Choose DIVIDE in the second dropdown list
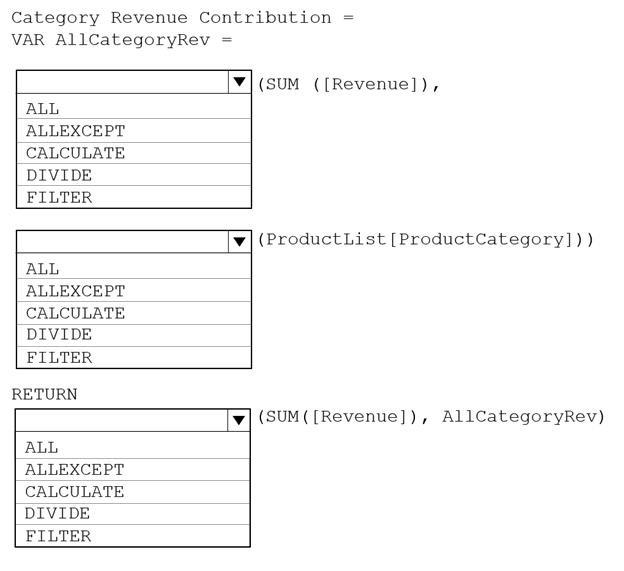The height and width of the screenshot is (571, 624). [134, 335]
